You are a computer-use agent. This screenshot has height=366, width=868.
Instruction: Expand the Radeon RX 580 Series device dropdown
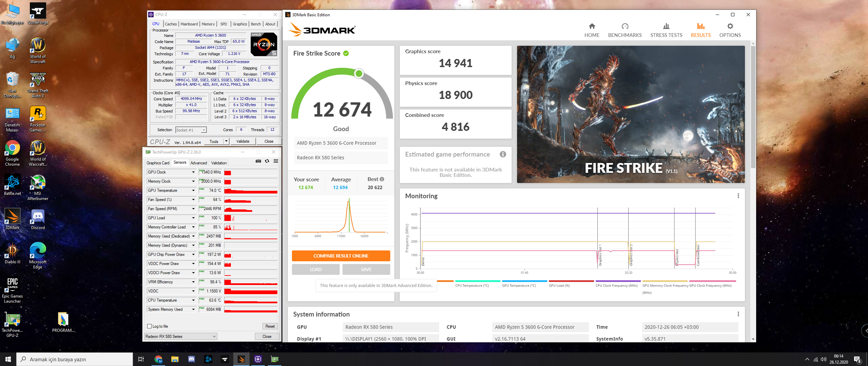(214, 337)
